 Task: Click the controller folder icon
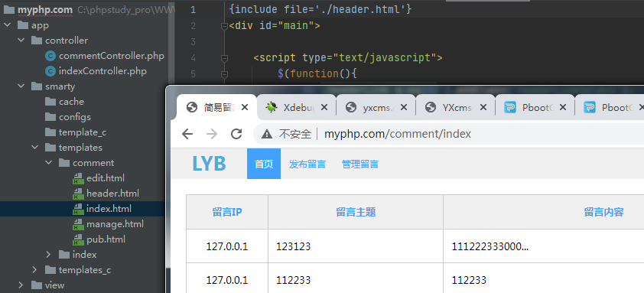tap(37, 41)
